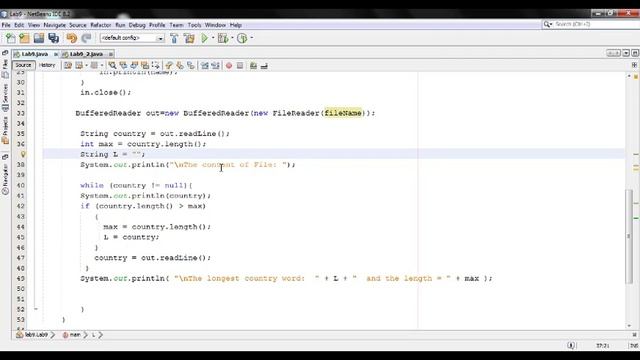Click the New Project toolbar icon
Screen dimensions: 640x360
[24, 38]
